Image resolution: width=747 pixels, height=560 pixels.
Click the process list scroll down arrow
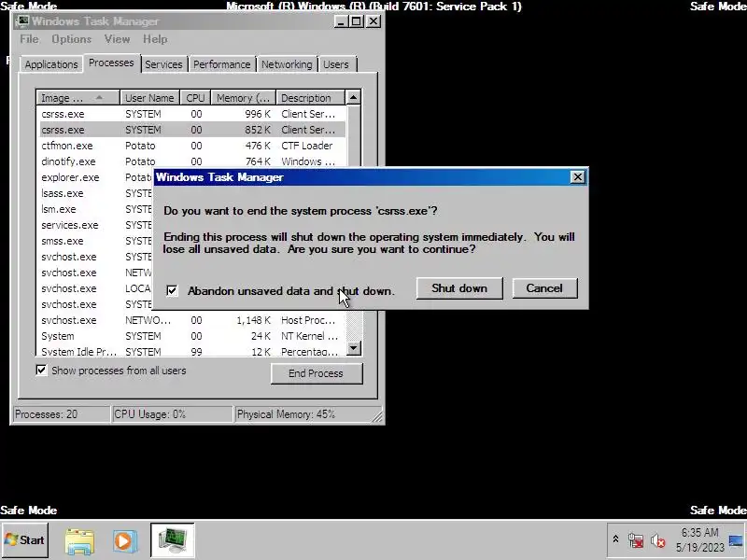[x=353, y=348]
